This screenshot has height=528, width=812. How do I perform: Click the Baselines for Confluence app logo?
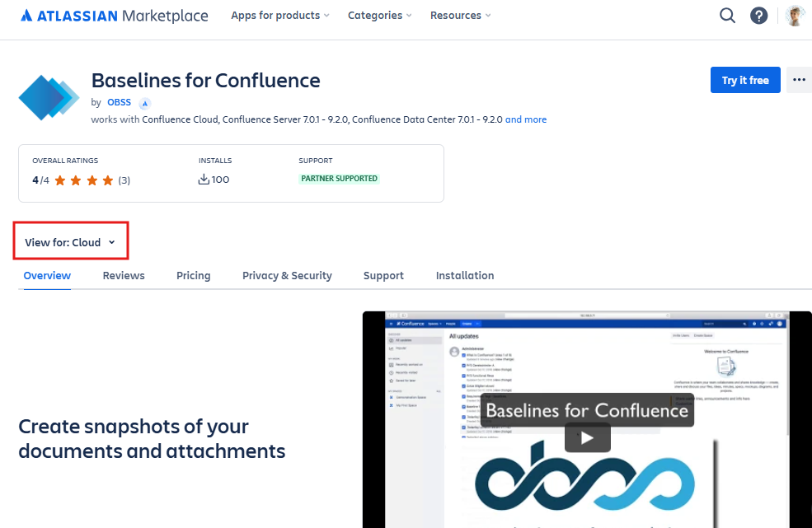(x=49, y=97)
